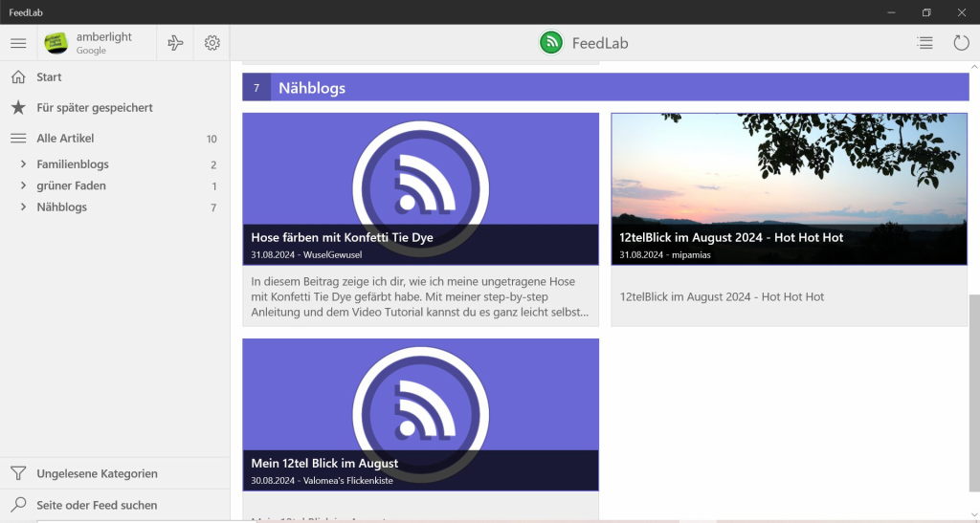Screen dimensions: 980x523
Task: Click the amberlight account avatar
Action: (x=56, y=43)
